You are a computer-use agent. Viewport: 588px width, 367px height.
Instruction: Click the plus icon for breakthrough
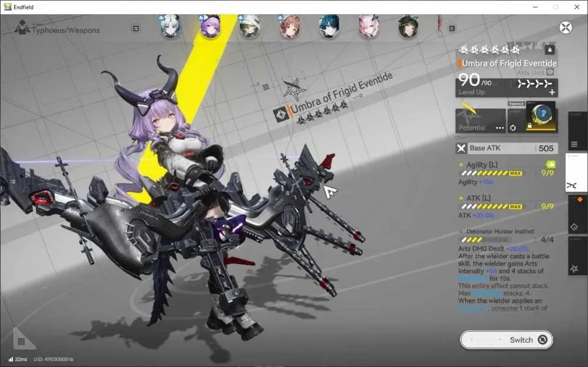pyautogui.click(x=552, y=92)
